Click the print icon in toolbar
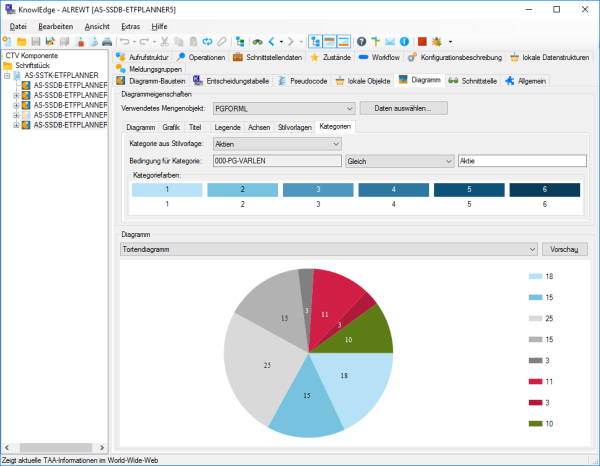Image resolution: width=600 pixels, height=466 pixels. click(x=107, y=41)
